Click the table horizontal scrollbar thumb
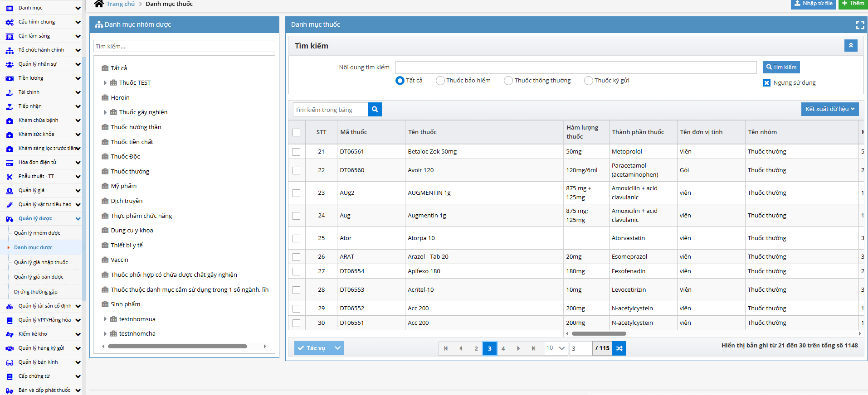Viewport: 868px width, 395px height. click(599, 333)
